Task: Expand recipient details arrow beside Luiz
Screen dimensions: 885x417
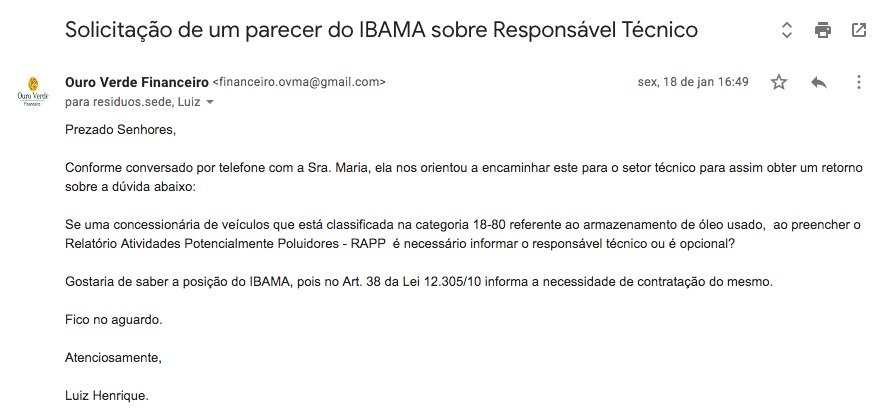Action: click(210, 103)
